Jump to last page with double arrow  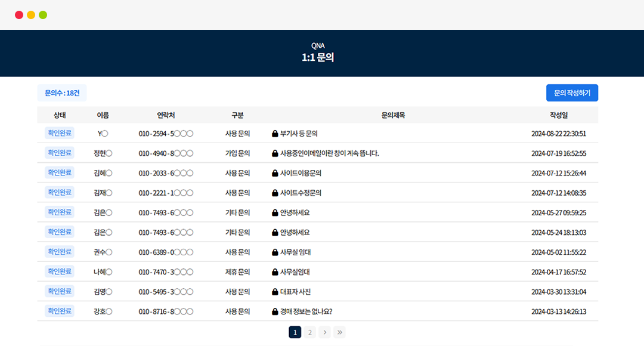click(x=339, y=332)
